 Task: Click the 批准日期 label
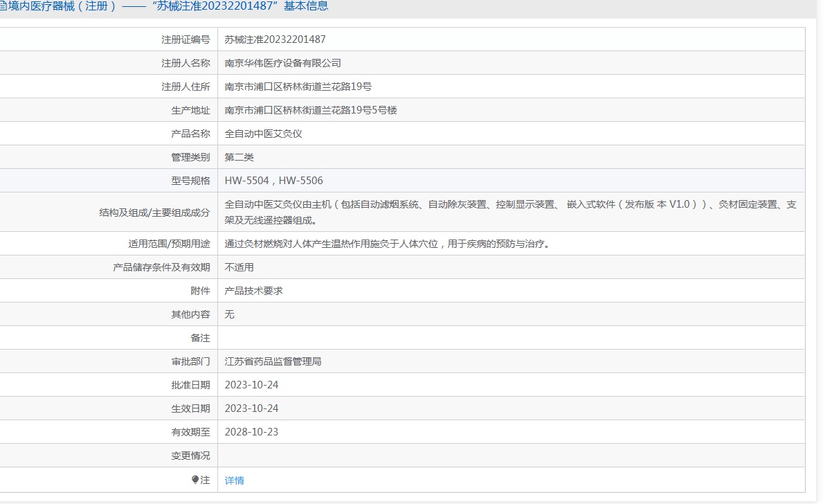click(x=190, y=385)
